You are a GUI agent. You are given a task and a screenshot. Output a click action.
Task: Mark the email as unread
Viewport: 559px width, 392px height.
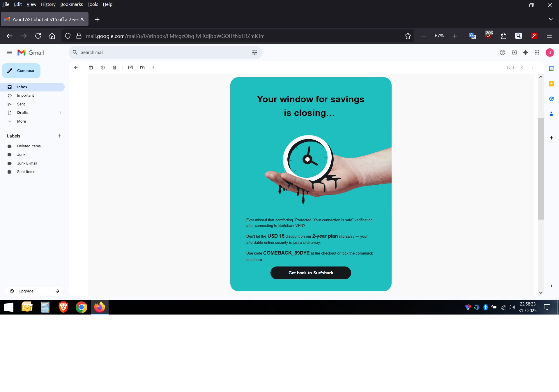point(130,68)
